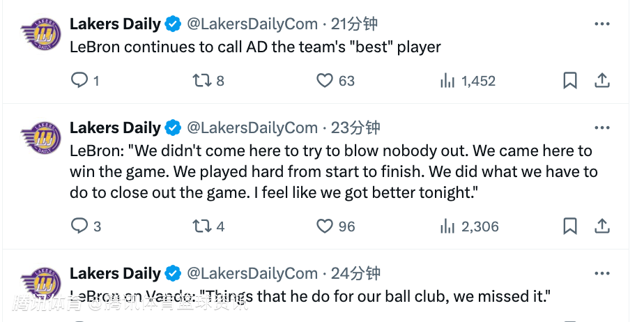This screenshot has width=644, height=322.
Task: Like the tweet with 63 likes
Action: pyautogui.click(x=325, y=81)
